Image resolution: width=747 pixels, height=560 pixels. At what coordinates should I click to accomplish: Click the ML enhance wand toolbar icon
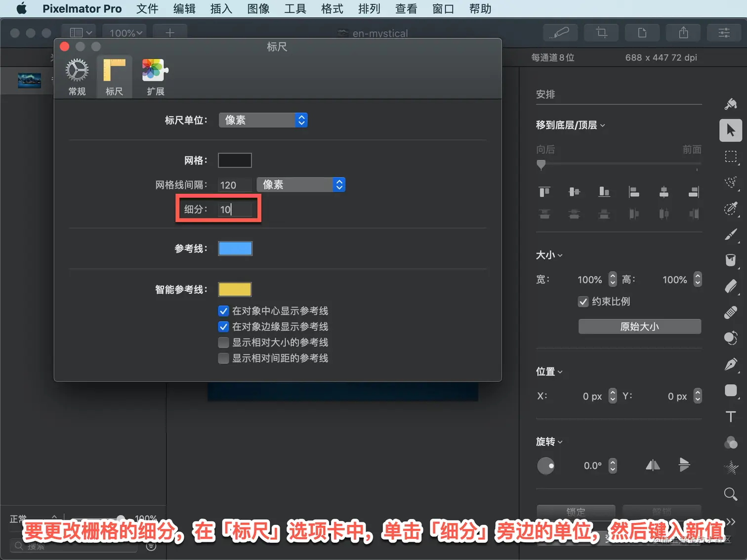tap(560, 33)
